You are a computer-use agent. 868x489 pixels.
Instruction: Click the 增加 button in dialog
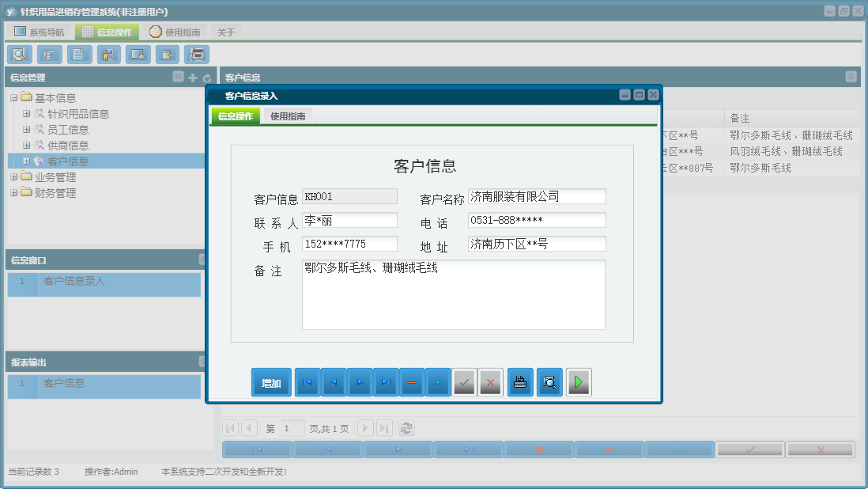271,383
